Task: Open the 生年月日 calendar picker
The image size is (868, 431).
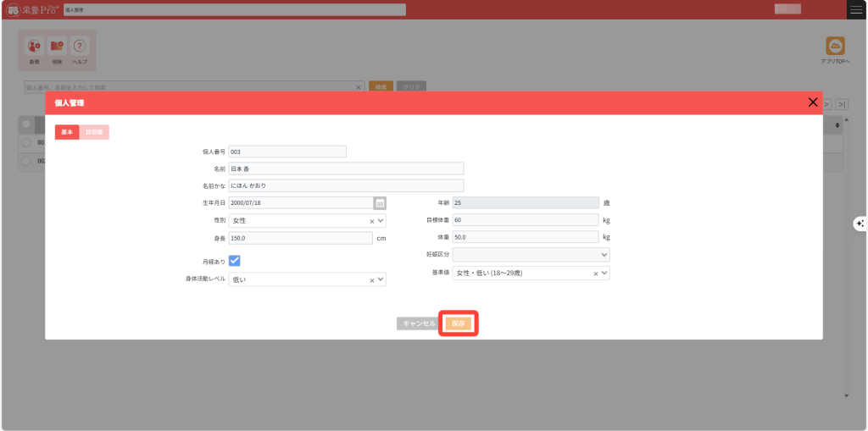Action: [x=380, y=203]
